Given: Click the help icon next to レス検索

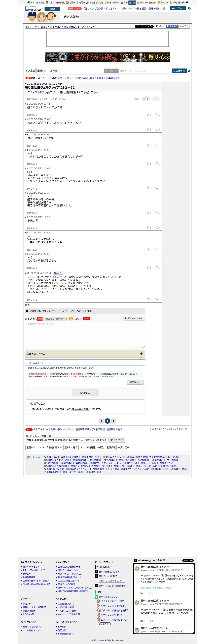Looking at the screenshot, I should 189,71.
